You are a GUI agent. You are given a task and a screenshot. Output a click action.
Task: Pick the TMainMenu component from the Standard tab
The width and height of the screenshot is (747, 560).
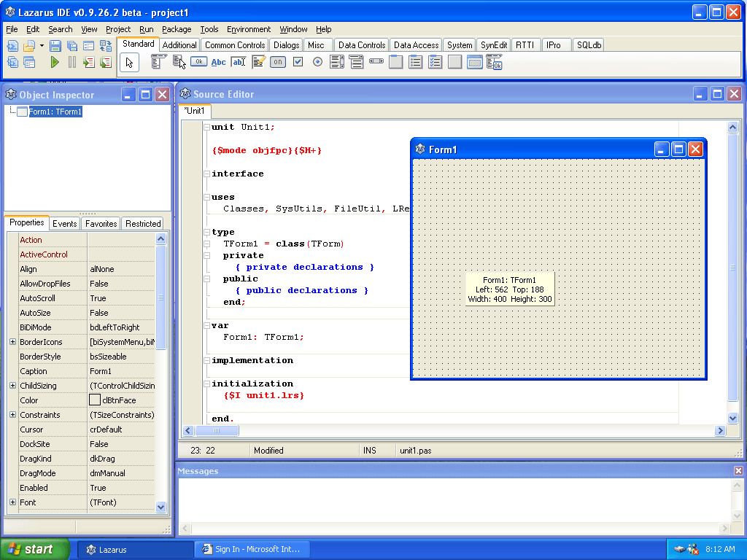tap(158, 62)
